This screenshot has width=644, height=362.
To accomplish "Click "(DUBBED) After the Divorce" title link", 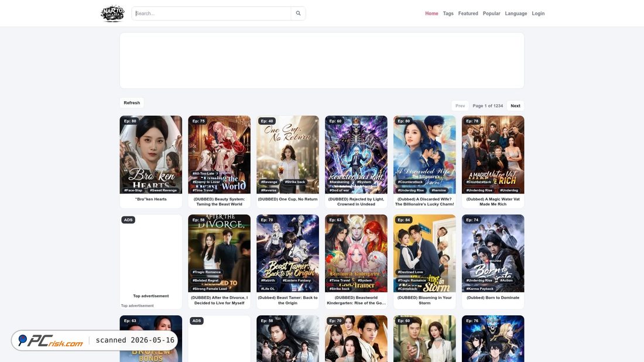I will click(x=220, y=301).
